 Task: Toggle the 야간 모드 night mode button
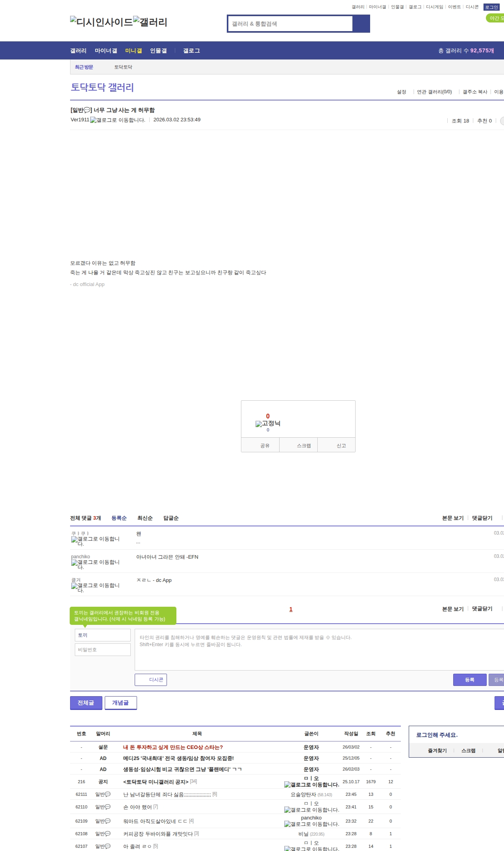(495, 18)
